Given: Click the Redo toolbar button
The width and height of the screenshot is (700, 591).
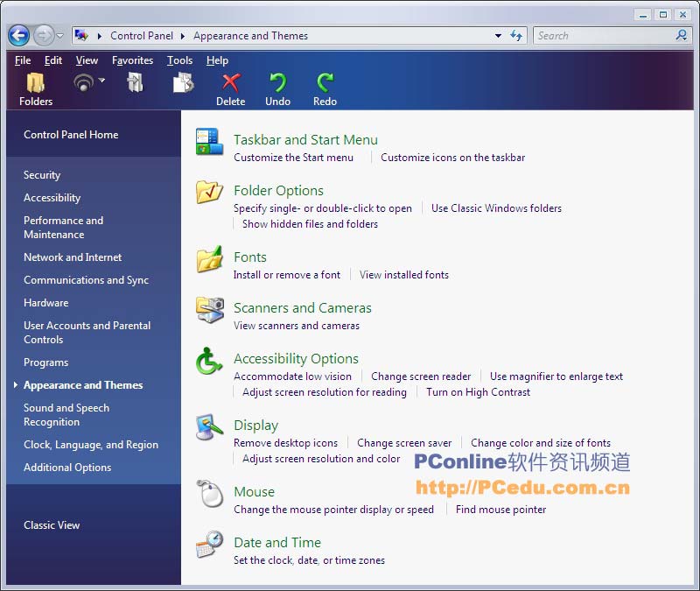Looking at the screenshot, I should (x=325, y=89).
